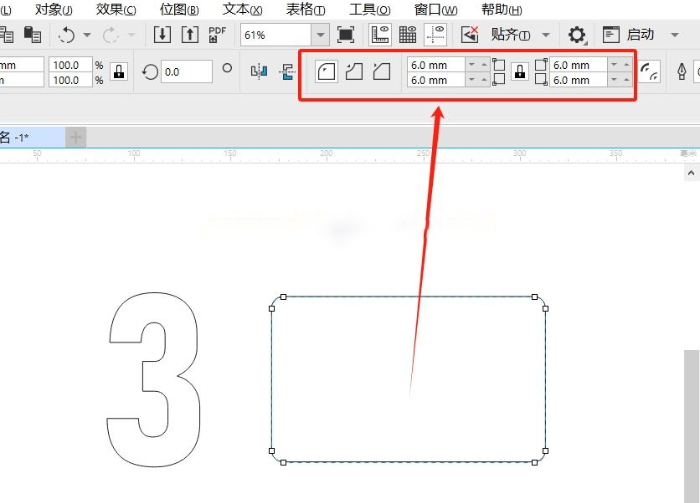Open the 61% zoom level dropdown
The height and width of the screenshot is (503, 700).
320,35
